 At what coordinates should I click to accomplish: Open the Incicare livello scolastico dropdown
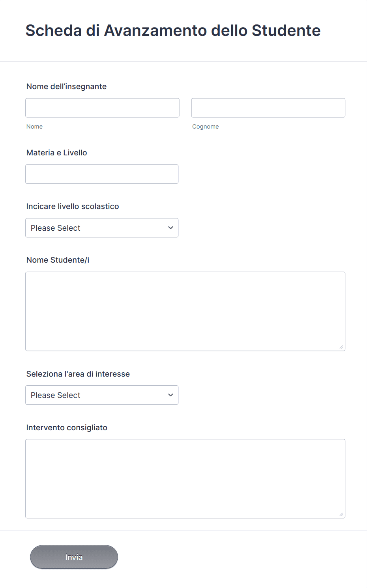(x=102, y=228)
